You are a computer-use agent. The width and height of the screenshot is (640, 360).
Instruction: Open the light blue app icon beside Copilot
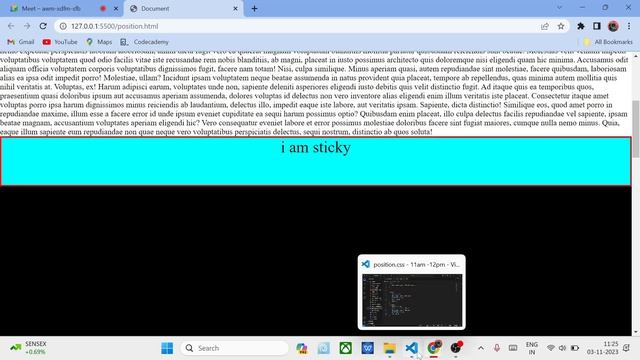[324, 348]
